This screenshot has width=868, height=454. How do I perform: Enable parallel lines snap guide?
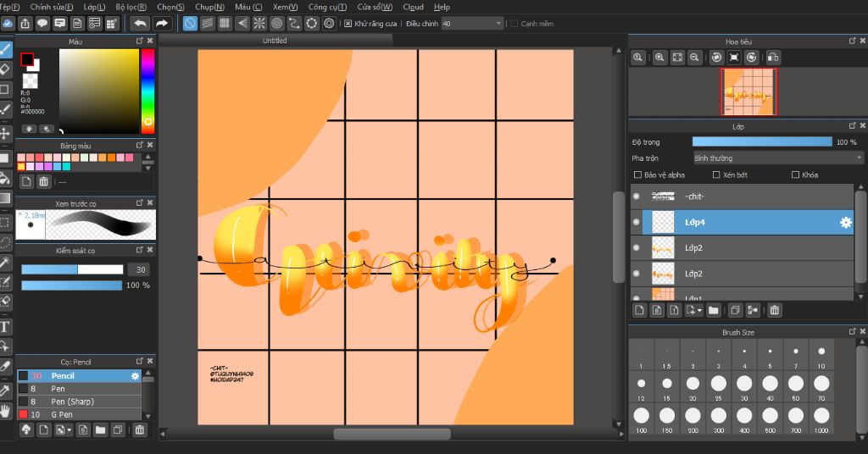pyautogui.click(x=208, y=23)
